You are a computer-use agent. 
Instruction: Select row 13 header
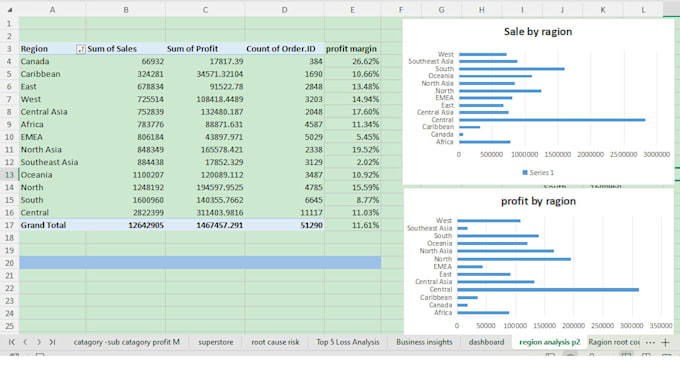pyautogui.click(x=9, y=175)
